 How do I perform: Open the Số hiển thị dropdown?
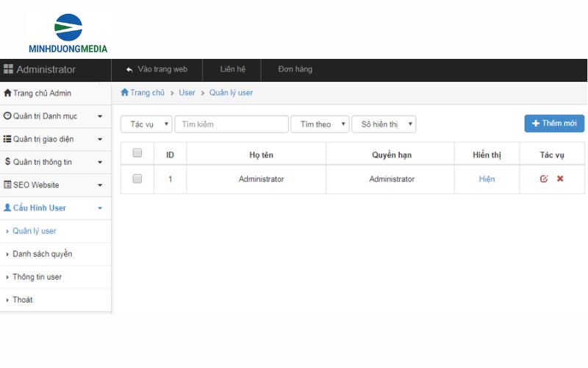point(384,124)
